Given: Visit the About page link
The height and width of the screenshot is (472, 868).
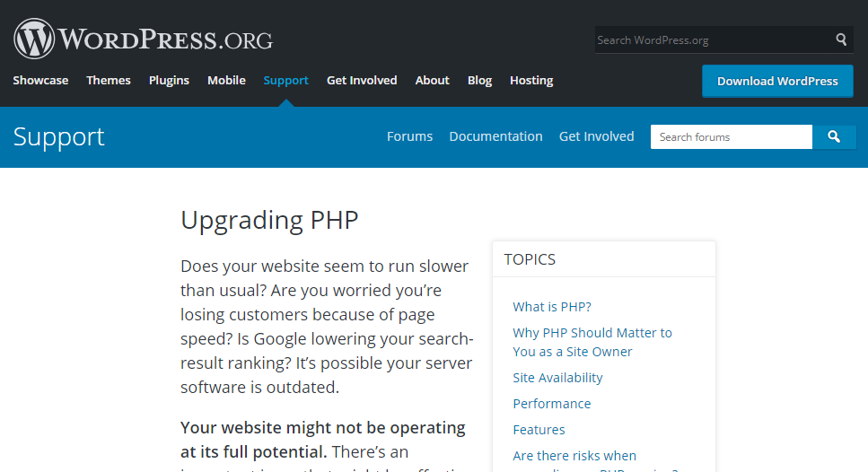Looking at the screenshot, I should point(433,80).
